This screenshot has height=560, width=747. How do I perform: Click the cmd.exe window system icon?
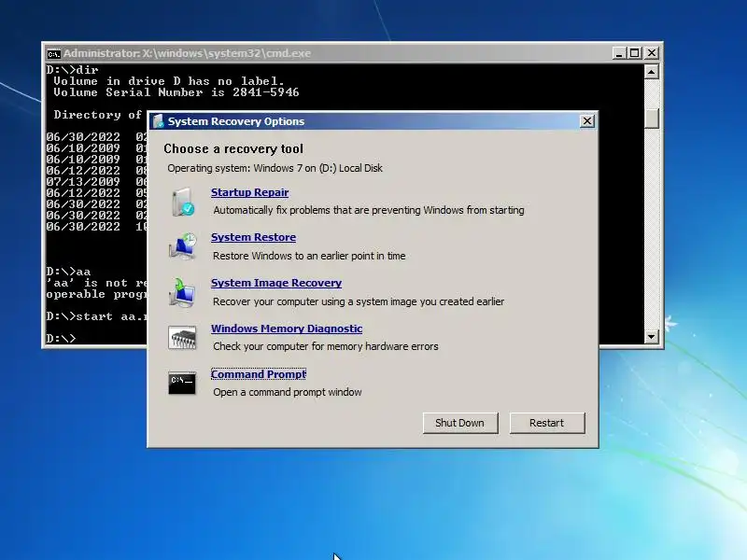point(54,54)
